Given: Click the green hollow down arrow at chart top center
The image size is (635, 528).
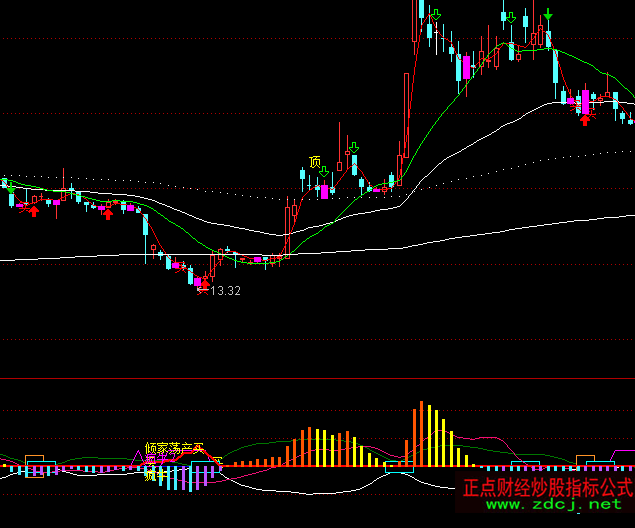Looking at the screenshot, I should tap(436, 14).
